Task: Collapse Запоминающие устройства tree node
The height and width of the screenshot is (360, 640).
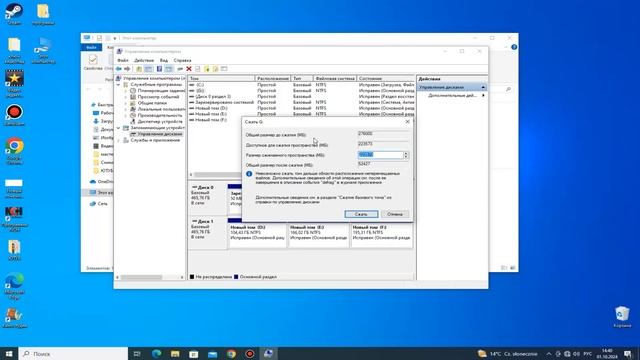Action: [119, 128]
